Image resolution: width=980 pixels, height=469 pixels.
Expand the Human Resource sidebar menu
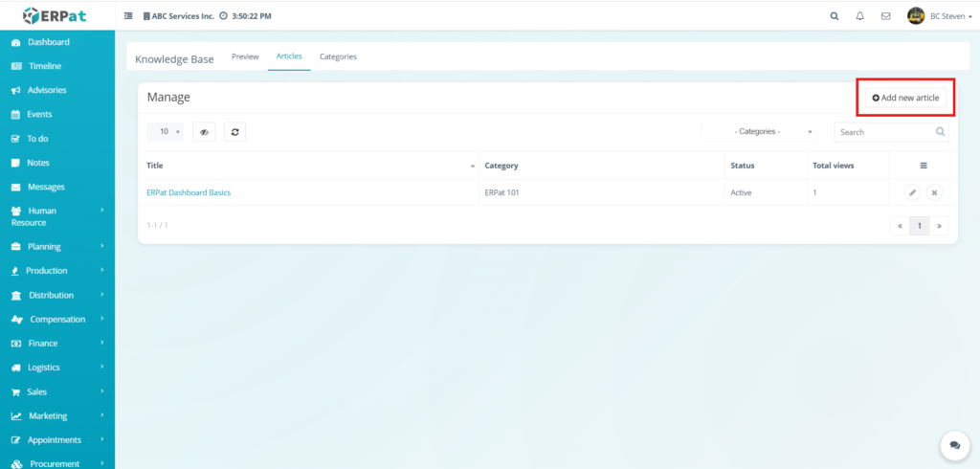pos(57,216)
